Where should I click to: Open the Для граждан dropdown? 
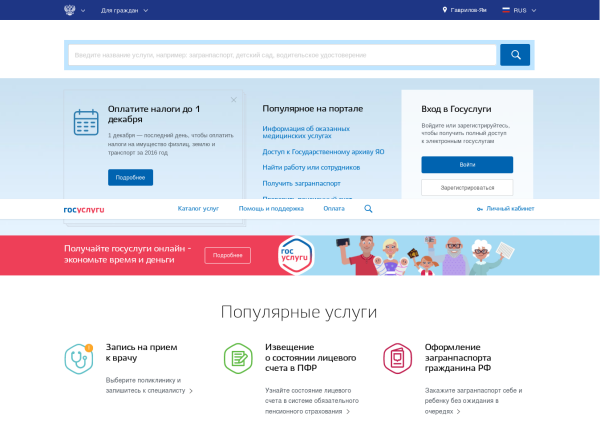(124, 10)
